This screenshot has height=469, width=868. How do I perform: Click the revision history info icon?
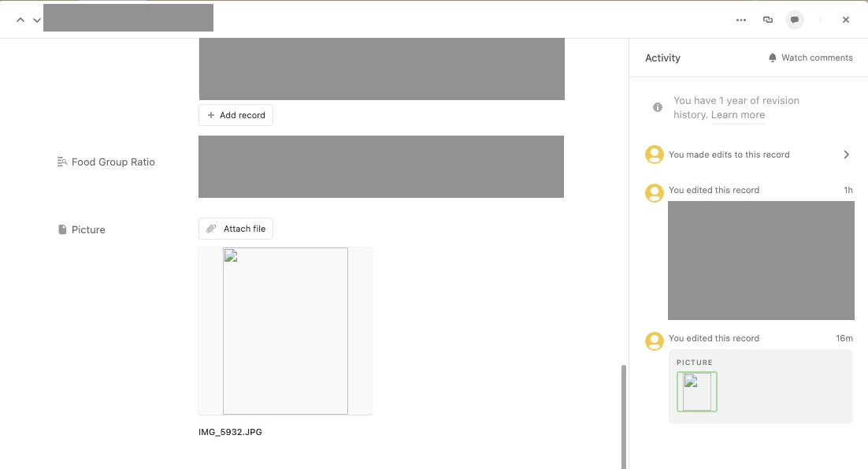pyautogui.click(x=658, y=107)
